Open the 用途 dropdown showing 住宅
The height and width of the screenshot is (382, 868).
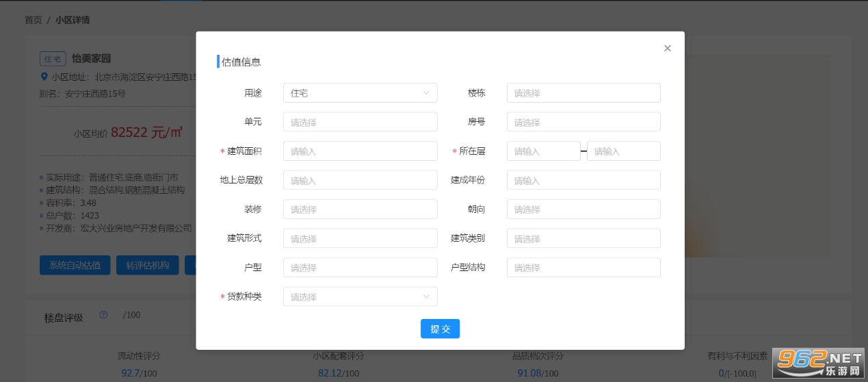click(x=360, y=93)
